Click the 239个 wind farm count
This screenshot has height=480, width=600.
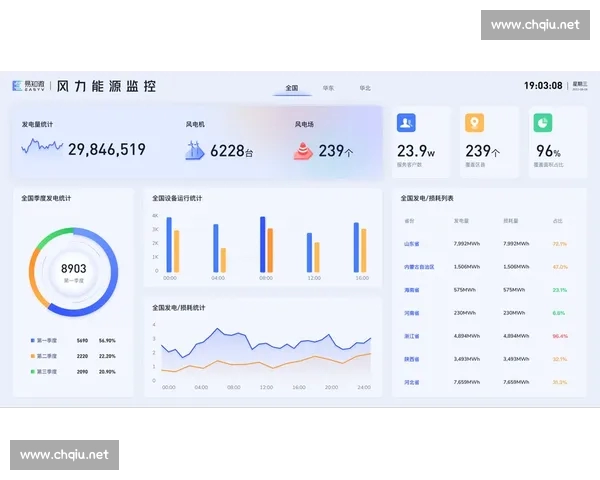click(x=336, y=151)
